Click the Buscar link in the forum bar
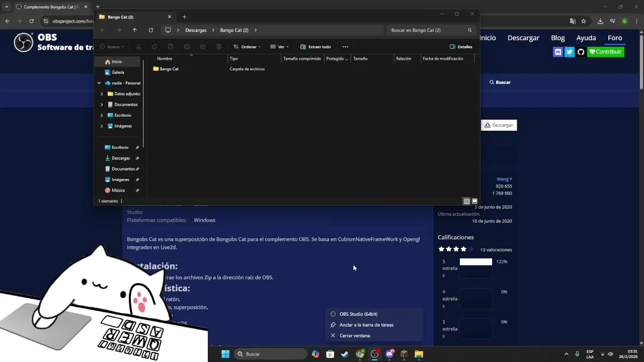The width and height of the screenshot is (644, 362). click(x=500, y=82)
